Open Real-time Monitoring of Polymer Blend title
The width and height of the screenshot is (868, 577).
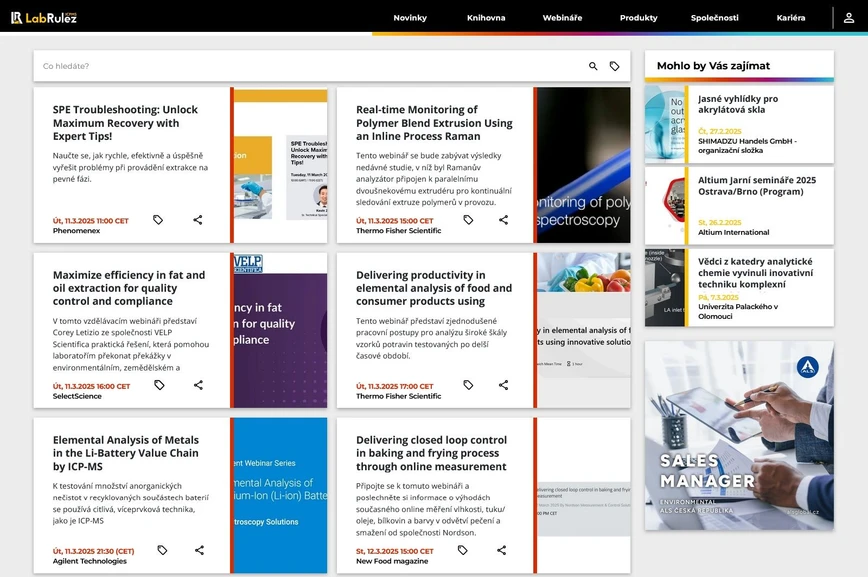435,123
